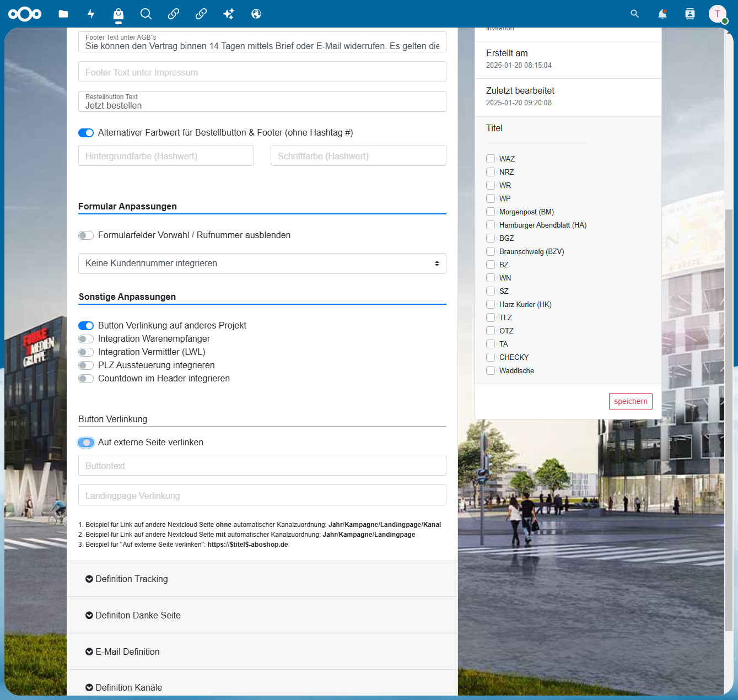Check the Braunschweig (BZV) checkbox
The height and width of the screenshot is (700, 738).
491,251
